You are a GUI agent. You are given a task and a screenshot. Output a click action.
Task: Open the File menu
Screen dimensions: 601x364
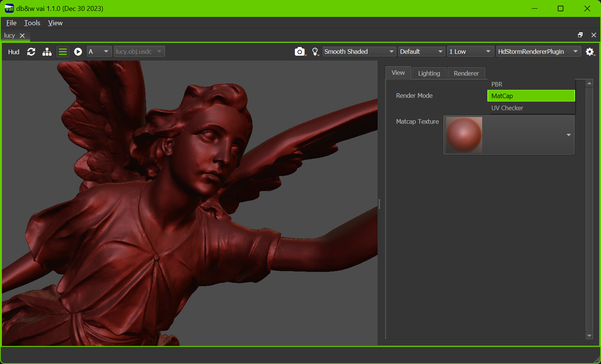pos(11,23)
